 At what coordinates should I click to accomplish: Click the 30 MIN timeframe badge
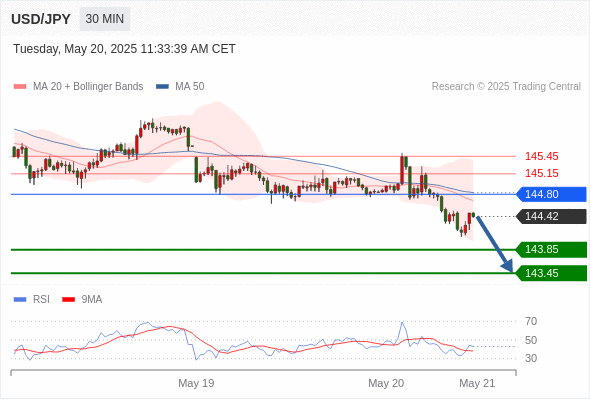pyautogui.click(x=105, y=19)
